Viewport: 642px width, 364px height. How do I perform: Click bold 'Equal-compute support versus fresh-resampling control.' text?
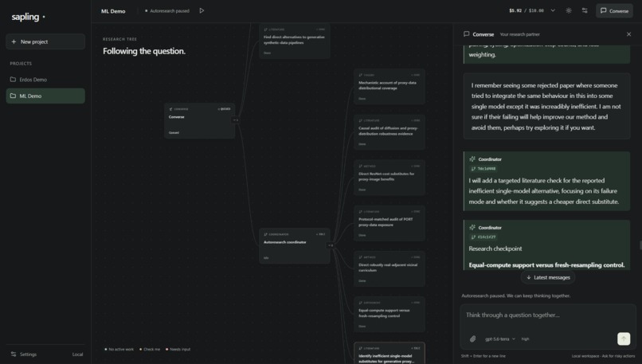[546, 265]
